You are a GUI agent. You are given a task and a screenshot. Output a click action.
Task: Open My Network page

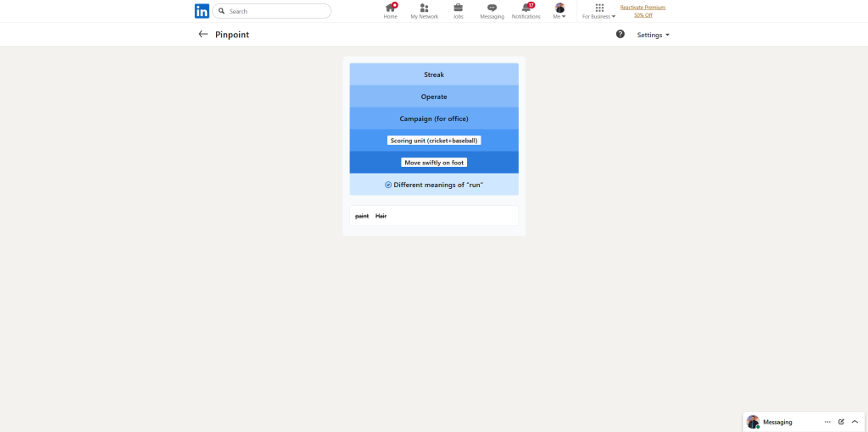[424, 11]
